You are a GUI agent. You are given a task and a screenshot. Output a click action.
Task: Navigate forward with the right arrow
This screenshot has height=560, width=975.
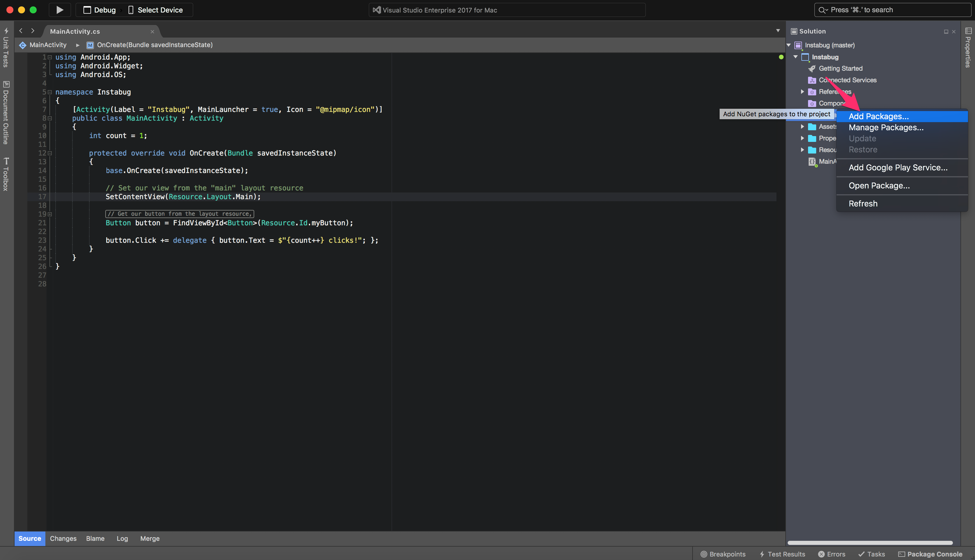pos(33,31)
